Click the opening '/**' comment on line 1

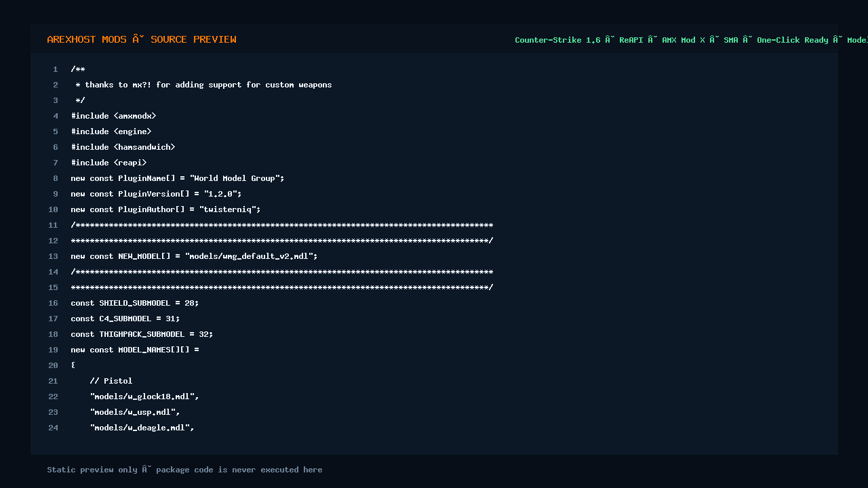[x=78, y=69]
